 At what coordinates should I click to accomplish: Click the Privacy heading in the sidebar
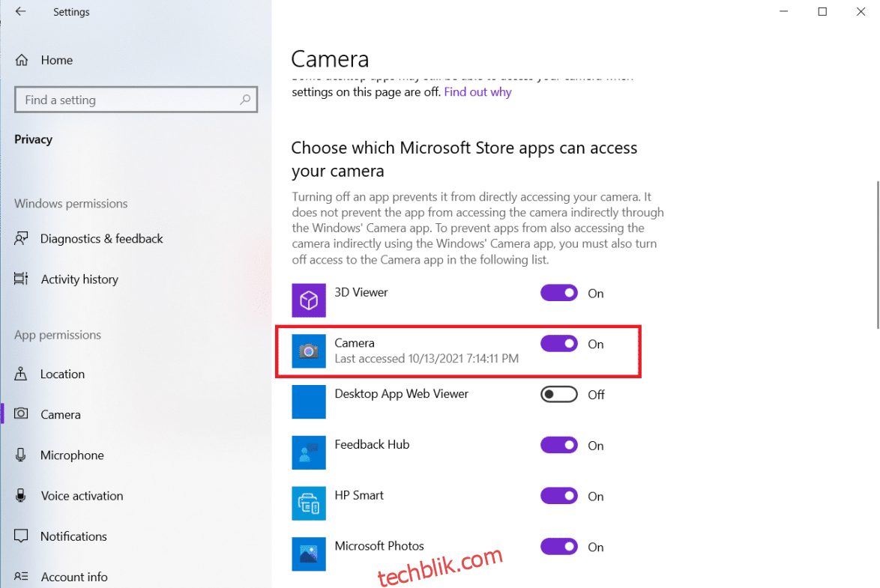[33, 140]
